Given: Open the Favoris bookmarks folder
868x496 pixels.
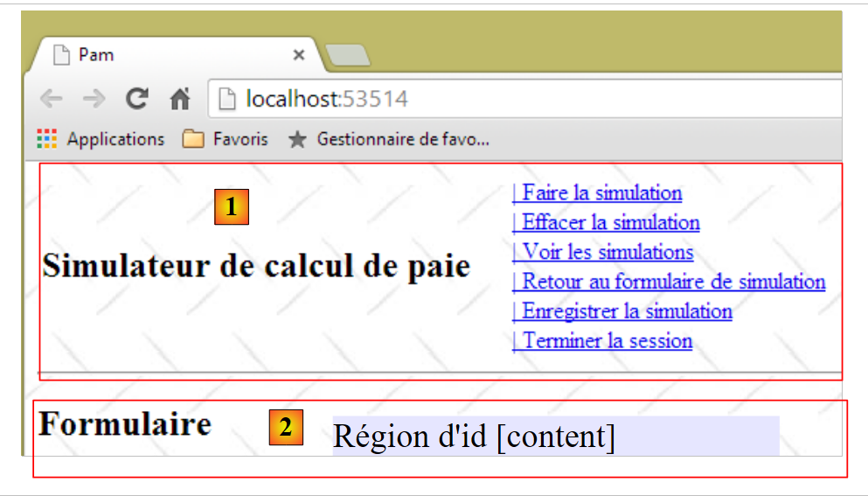Looking at the screenshot, I should click(226, 139).
